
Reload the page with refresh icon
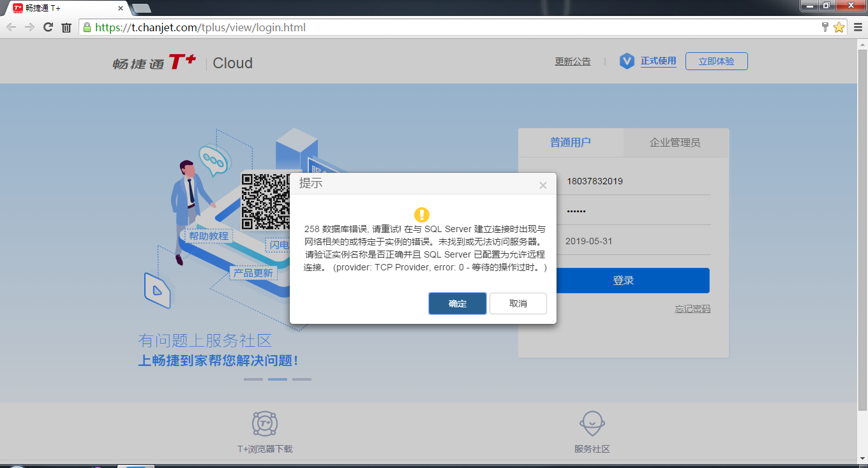(48, 27)
